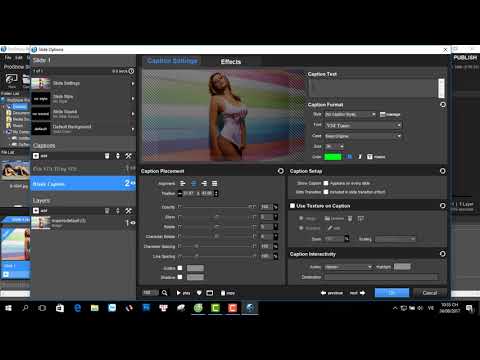Reset Use Texture on Caption circle icon
The image size is (480, 360).
point(443,206)
